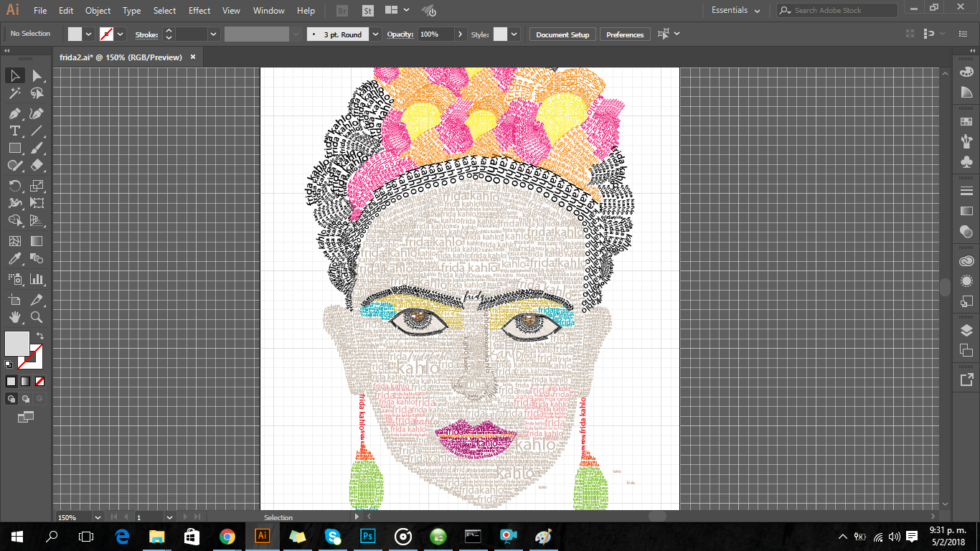Set paint mode to Color
Viewport: 980px width, 551px height.
(11, 381)
